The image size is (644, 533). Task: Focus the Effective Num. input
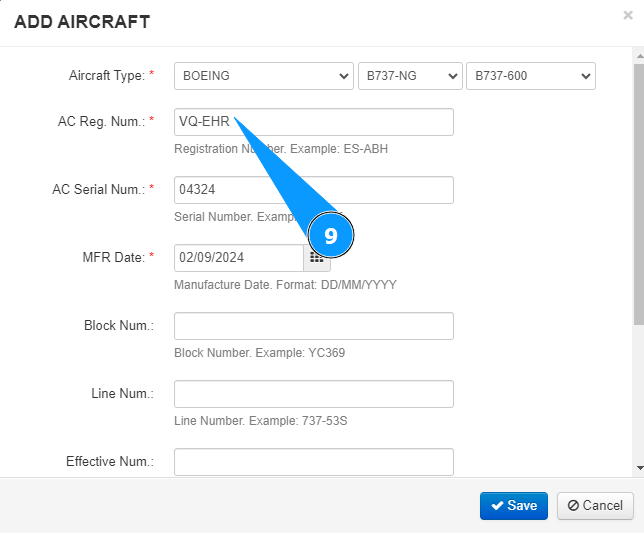point(313,462)
